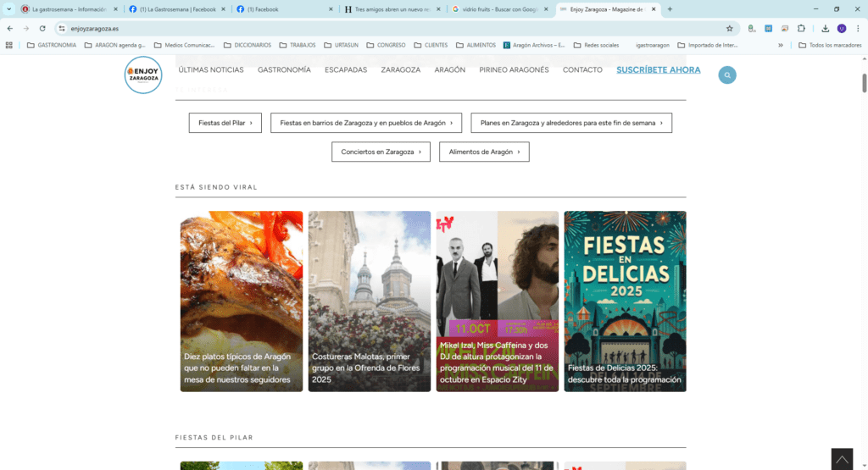Click the Aragón Archivos bookmark
The image size is (868, 470).
(x=534, y=45)
